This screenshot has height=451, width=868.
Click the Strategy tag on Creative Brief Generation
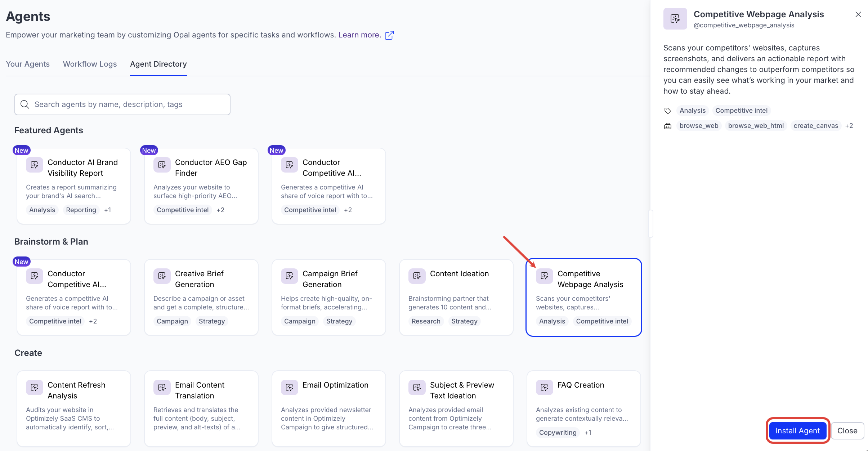(212, 321)
